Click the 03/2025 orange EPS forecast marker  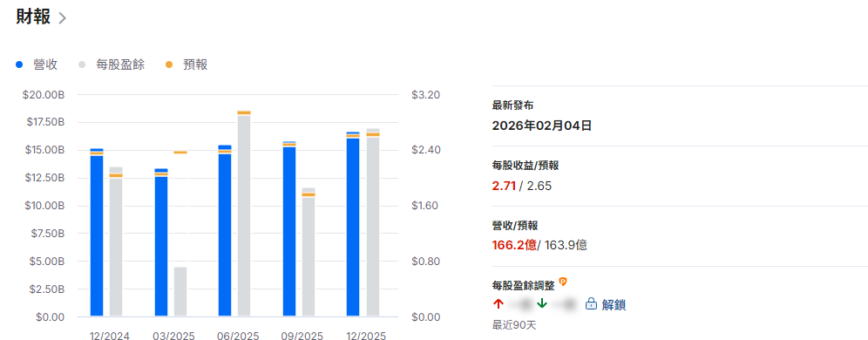tap(180, 153)
